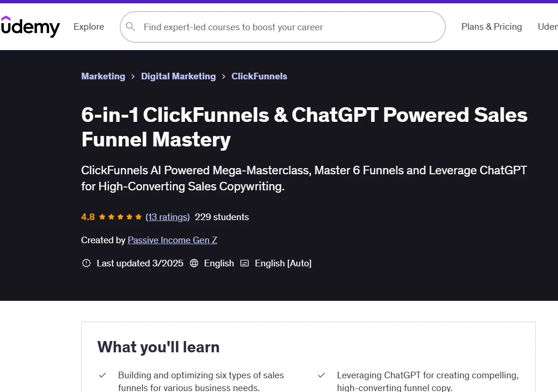Visit instructor Passive Income Gen Z
This screenshot has height=392, width=558.
172,240
